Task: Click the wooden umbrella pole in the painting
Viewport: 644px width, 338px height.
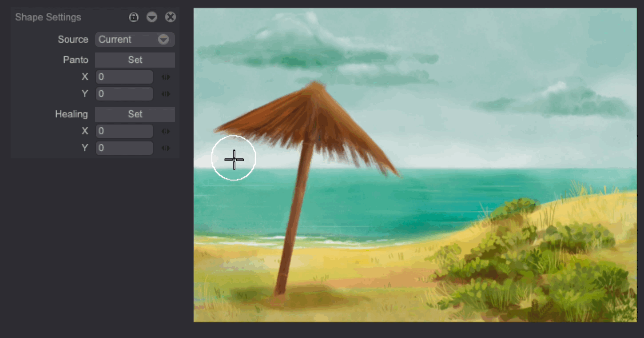Action: [293, 222]
